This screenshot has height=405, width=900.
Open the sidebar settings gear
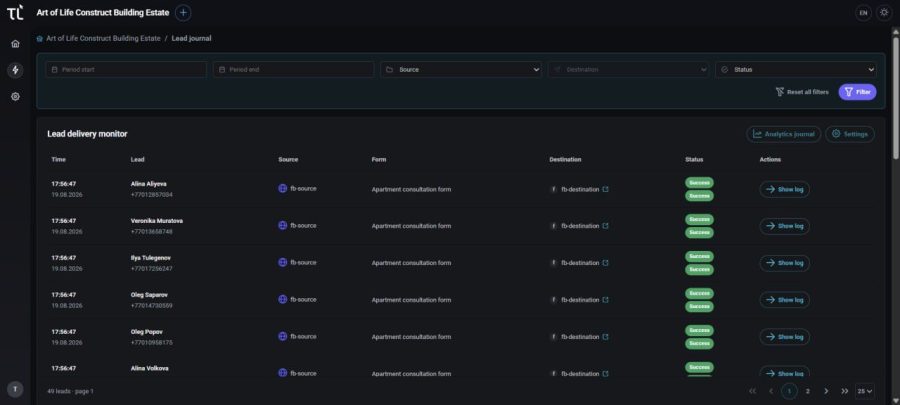(15, 96)
